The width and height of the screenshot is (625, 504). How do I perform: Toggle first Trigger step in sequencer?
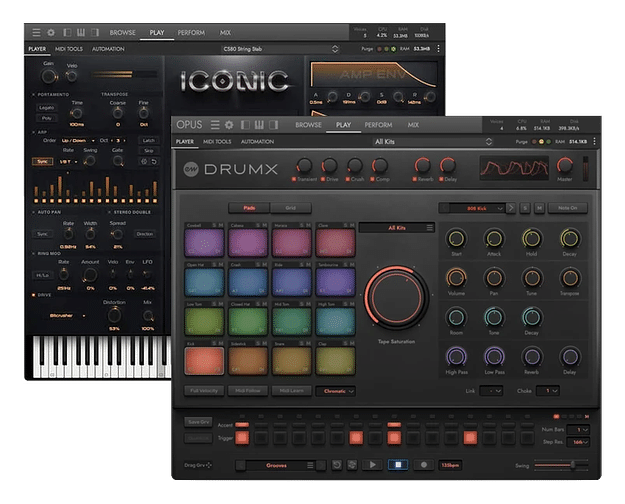[242, 437]
